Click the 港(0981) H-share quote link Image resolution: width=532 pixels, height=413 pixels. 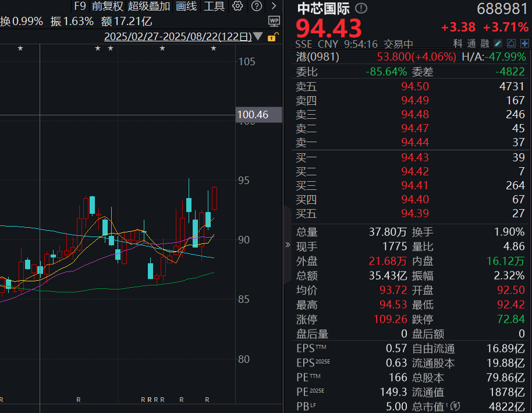click(318, 57)
